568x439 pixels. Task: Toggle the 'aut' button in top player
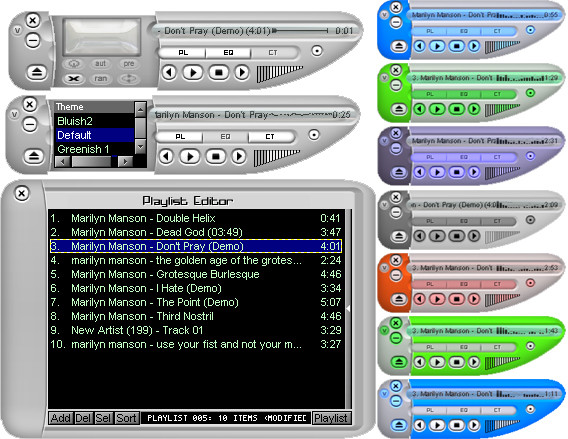101,64
